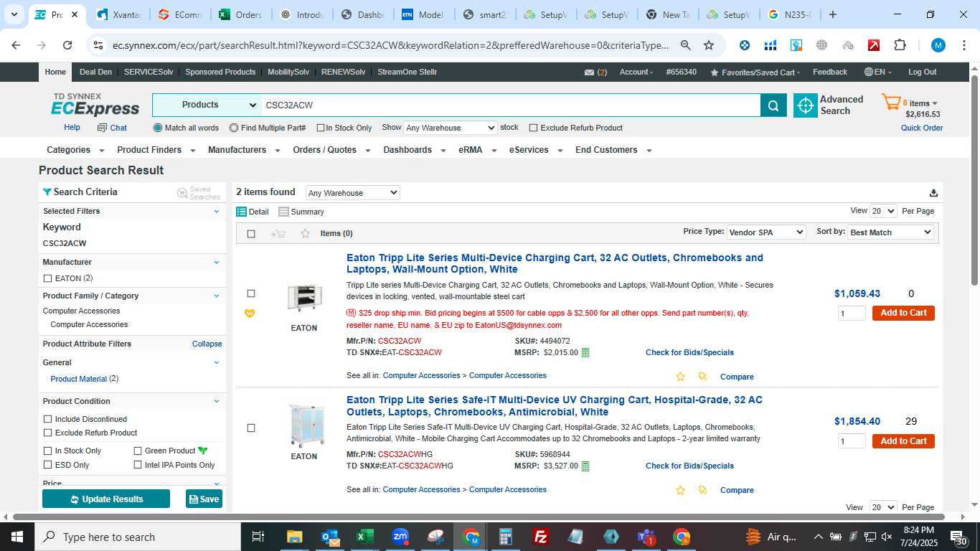Open Calculator from the taskbar
Screen dimensions: 980x551
click(506, 537)
